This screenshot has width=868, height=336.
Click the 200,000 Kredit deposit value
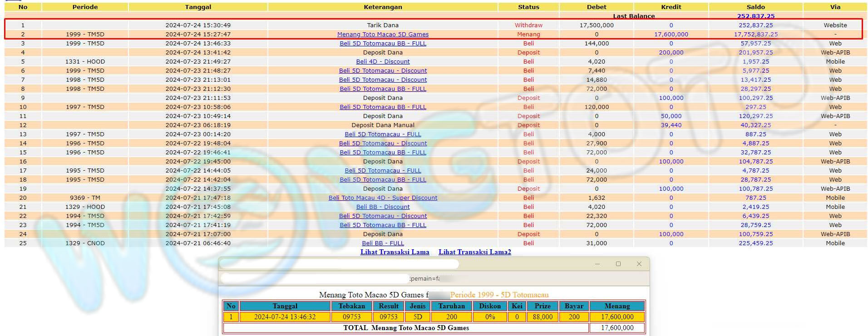point(671,53)
